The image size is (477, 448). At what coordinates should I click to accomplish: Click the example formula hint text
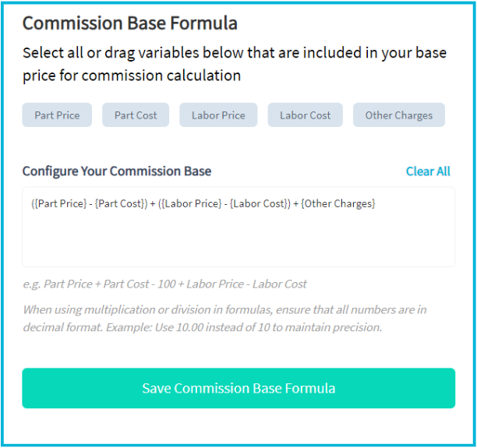pos(164,284)
